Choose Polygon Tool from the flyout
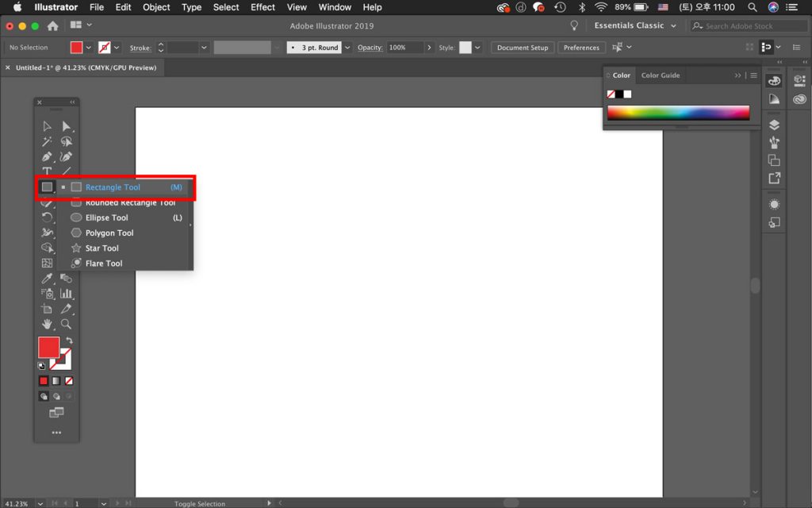This screenshot has height=508, width=812. [126, 233]
